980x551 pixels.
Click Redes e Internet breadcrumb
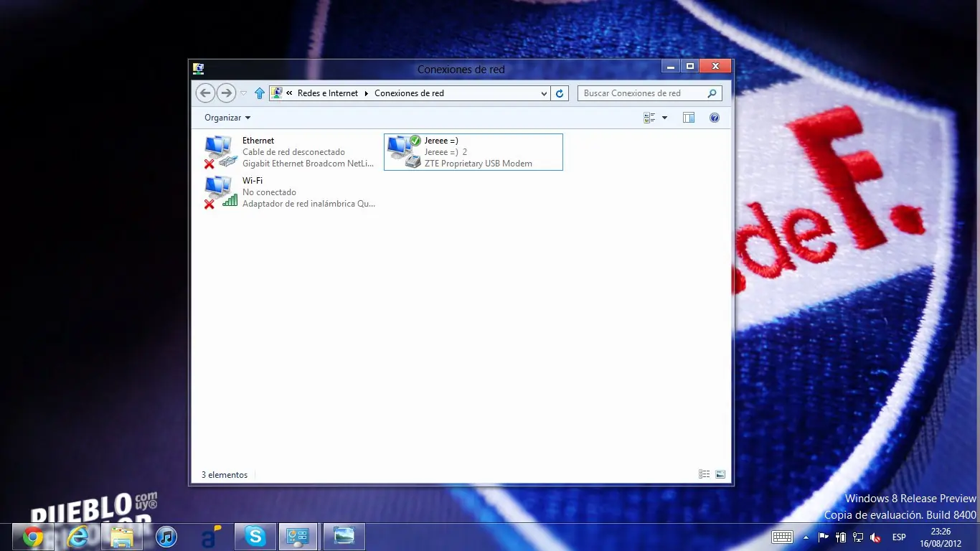(x=328, y=93)
